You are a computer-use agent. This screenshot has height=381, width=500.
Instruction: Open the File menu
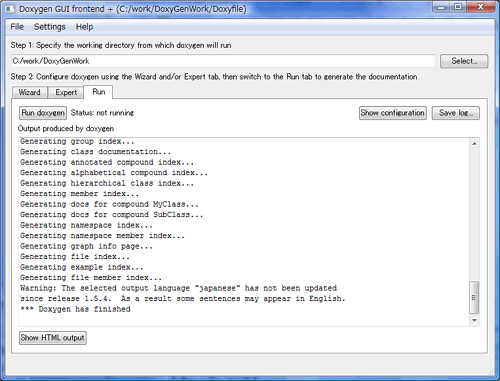pos(17,27)
